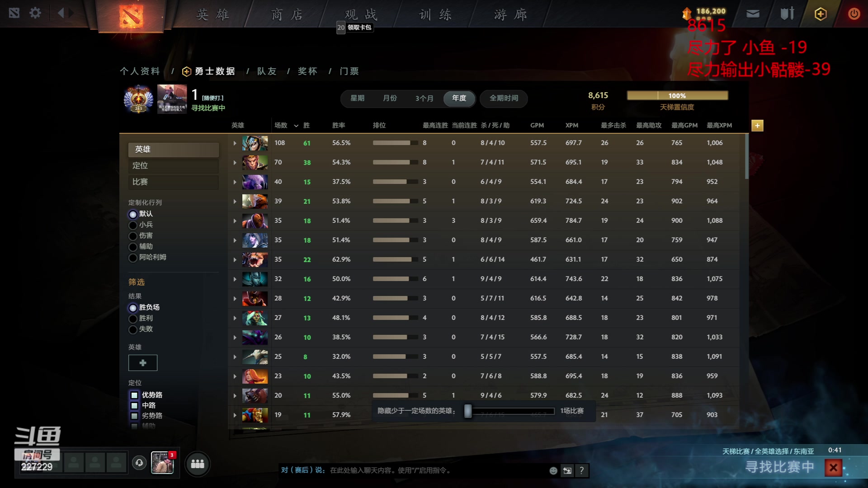Select the 全期时间 range button
This screenshot has width=868, height=488.
[504, 99]
